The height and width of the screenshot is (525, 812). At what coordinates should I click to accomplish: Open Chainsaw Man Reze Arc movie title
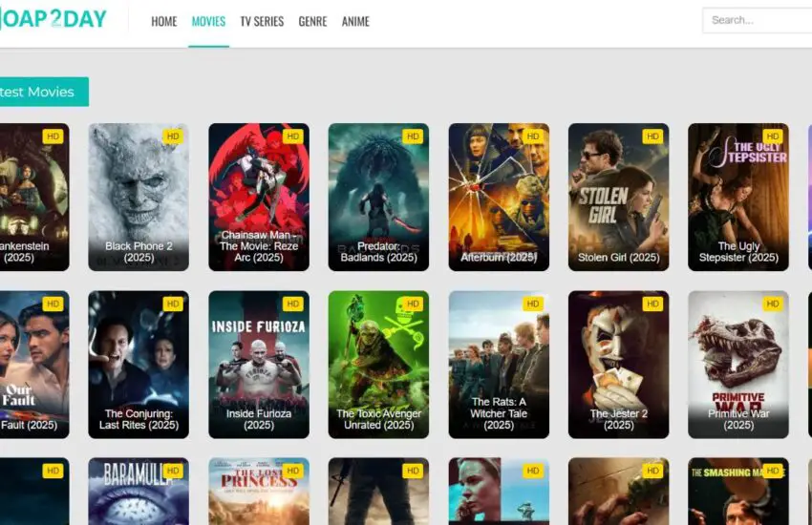259,246
